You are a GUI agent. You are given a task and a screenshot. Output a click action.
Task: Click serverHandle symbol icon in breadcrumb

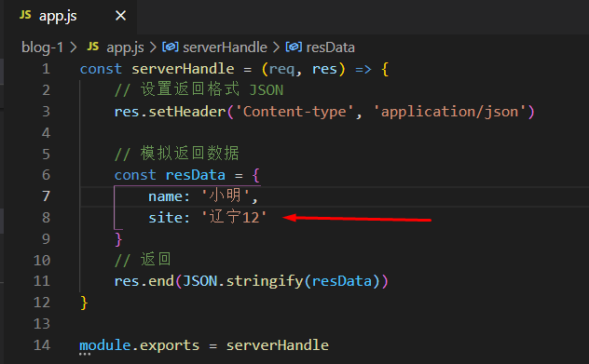click(x=171, y=47)
